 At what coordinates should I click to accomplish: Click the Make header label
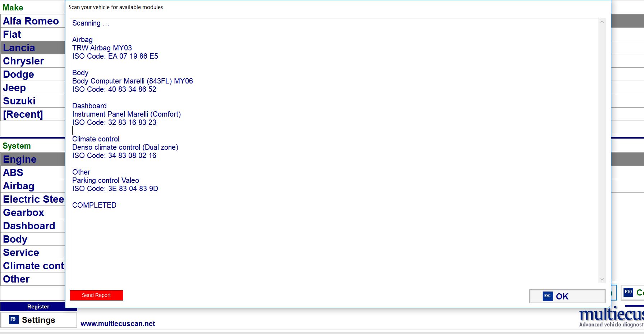coord(13,8)
